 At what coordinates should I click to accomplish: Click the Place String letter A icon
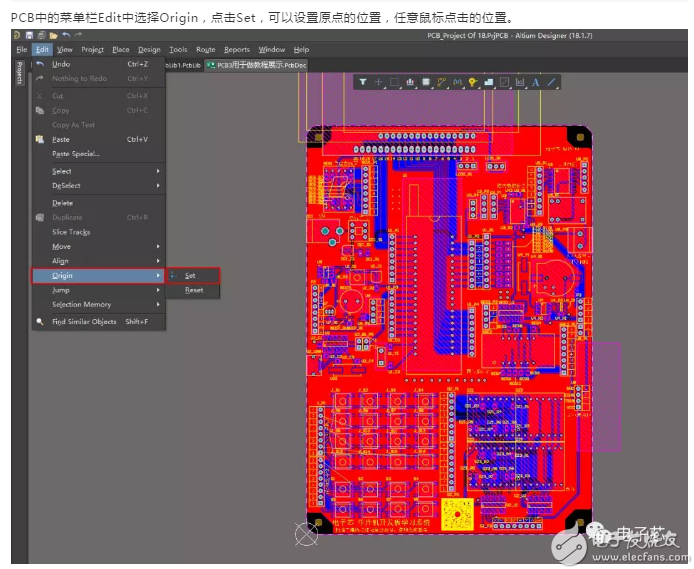(536, 82)
